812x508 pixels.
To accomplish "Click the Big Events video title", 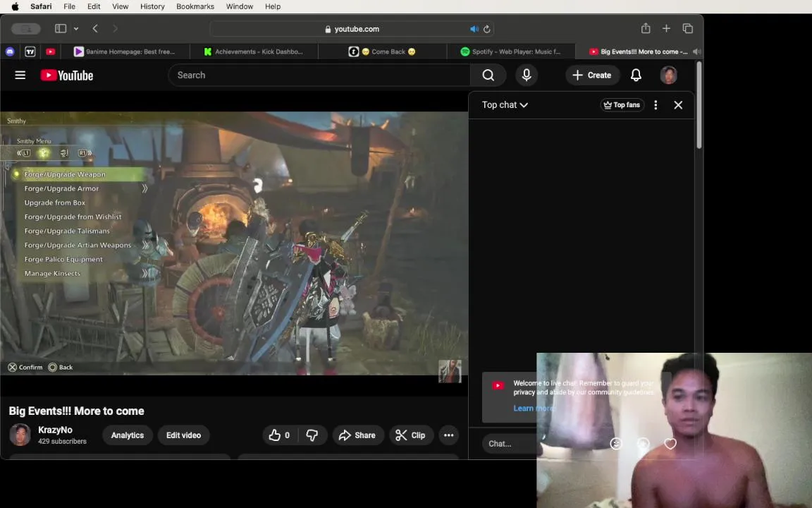I will pos(77,411).
